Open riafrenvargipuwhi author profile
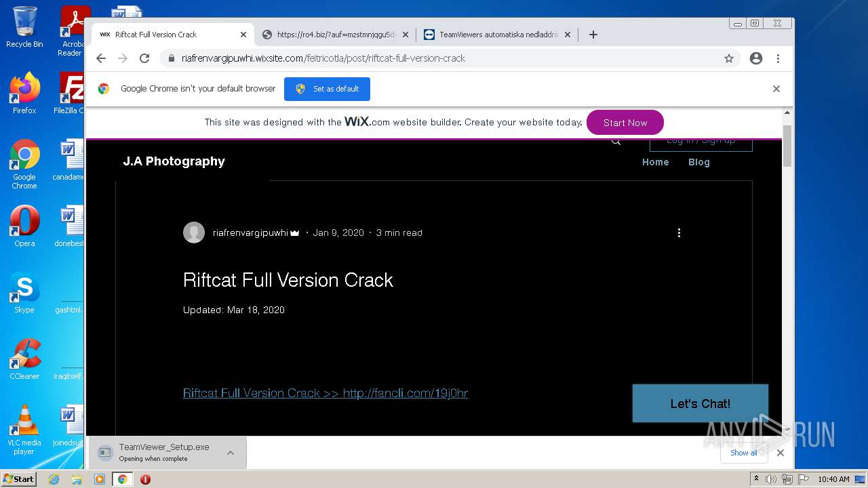The image size is (868, 488). coord(250,232)
